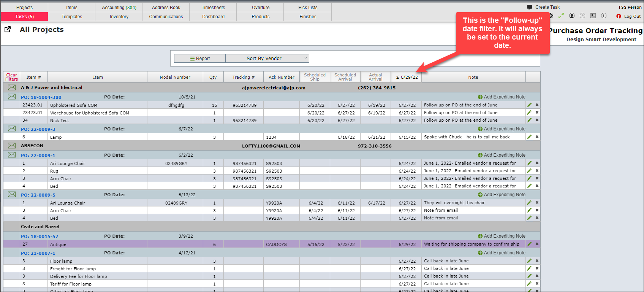Open the news page icon in the header
644x292 pixels.
(x=593, y=16)
